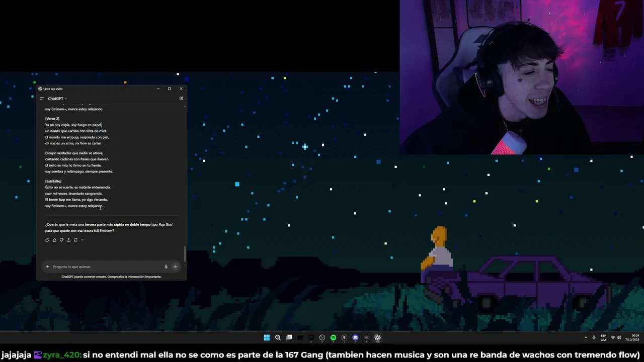Open Task View on the taskbar
Image resolution: width=644 pixels, height=362 pixels.
coord(289,337)
